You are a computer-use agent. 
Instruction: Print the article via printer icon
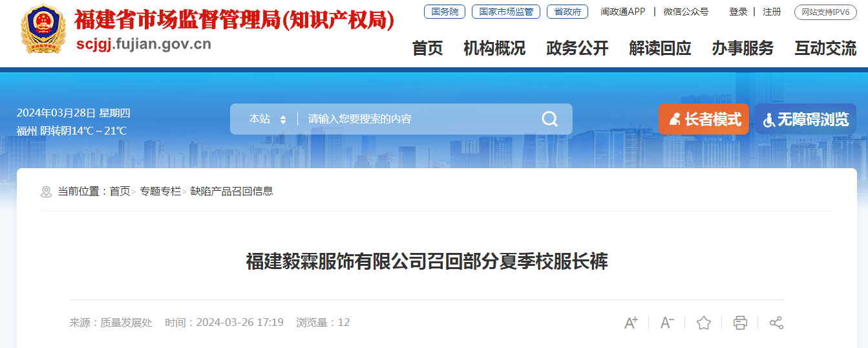(x=740, y=323)
